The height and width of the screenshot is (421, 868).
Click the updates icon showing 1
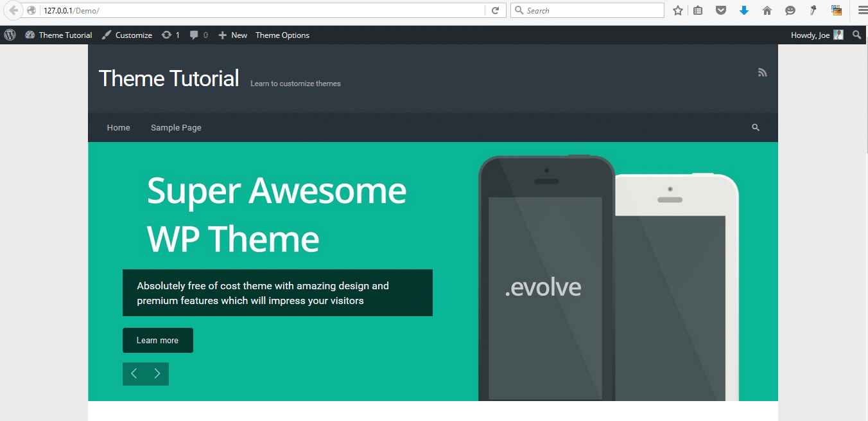point(170,35)
